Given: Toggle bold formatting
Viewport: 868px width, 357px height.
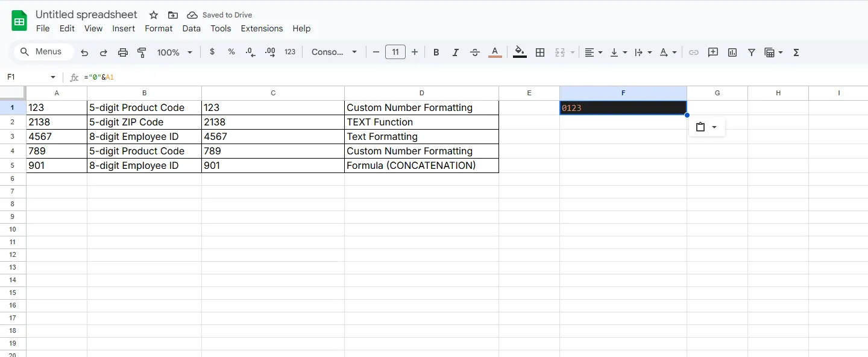Looking at the screenshot, I should 436,52.
